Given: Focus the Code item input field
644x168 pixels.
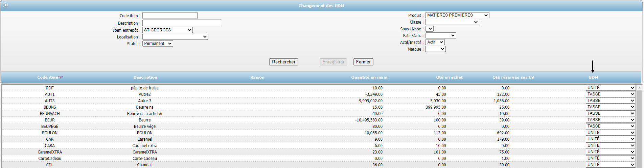Looking at the screenshot, I should (170, 16).
